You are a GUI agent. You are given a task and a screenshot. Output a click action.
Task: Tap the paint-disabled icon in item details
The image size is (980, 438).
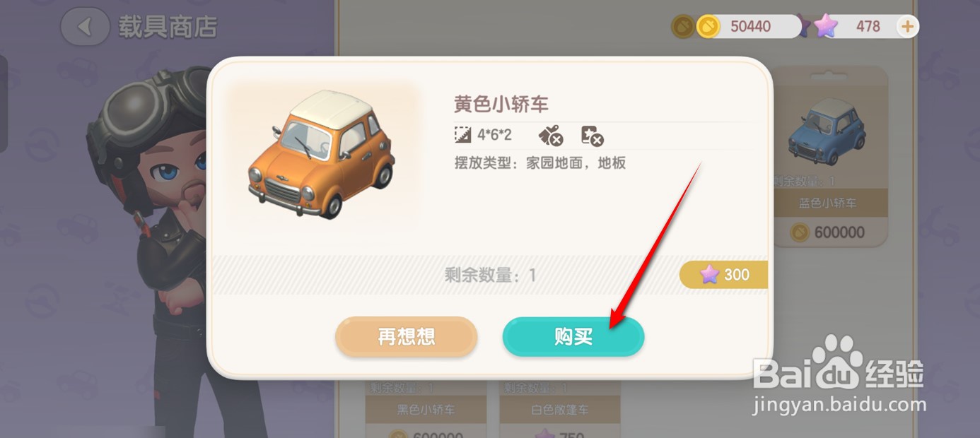550,135
